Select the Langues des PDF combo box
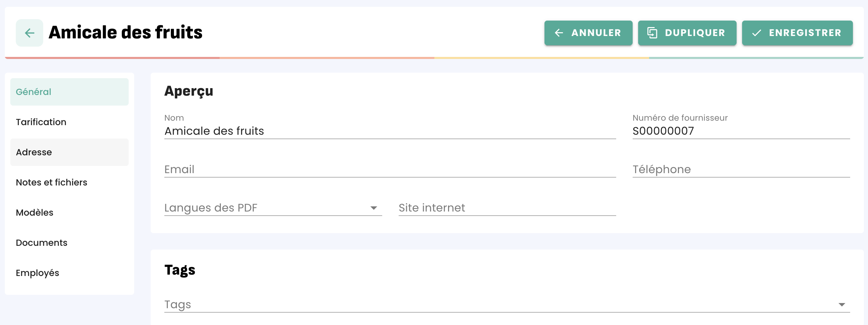The image size is (868, 325). [x=273, y=208]
